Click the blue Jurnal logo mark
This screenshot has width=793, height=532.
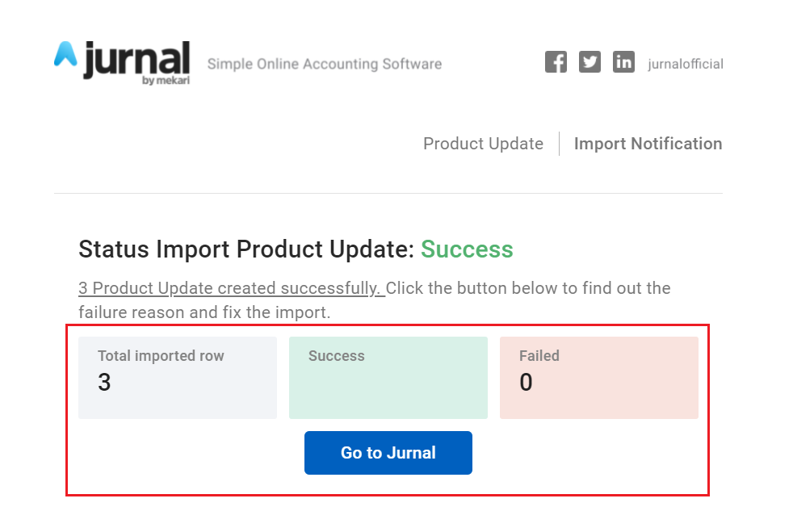(65, 54)
